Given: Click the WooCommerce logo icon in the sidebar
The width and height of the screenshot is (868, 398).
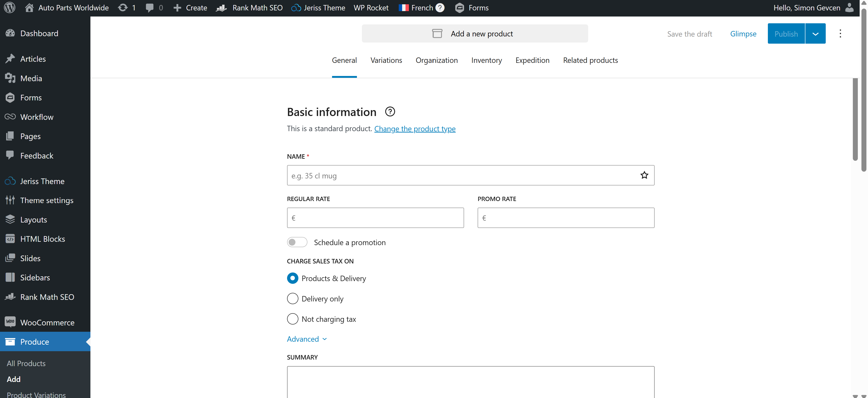Looking at the screenshot, I should (x=10, y=322).
